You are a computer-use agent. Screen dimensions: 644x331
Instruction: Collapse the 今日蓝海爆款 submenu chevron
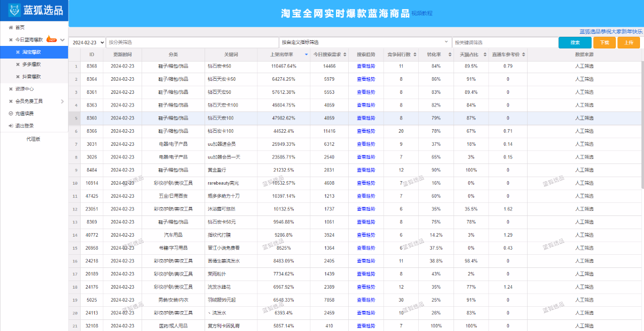click(62, 39)
